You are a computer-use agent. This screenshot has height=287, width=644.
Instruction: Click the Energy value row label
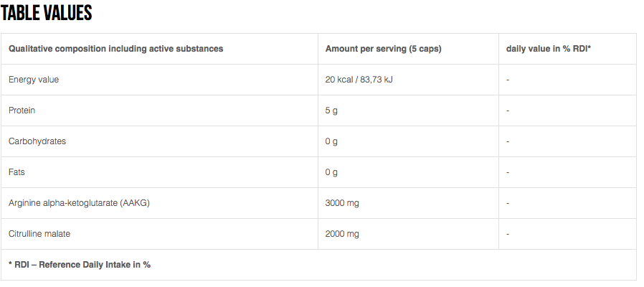tap(34, 80)
